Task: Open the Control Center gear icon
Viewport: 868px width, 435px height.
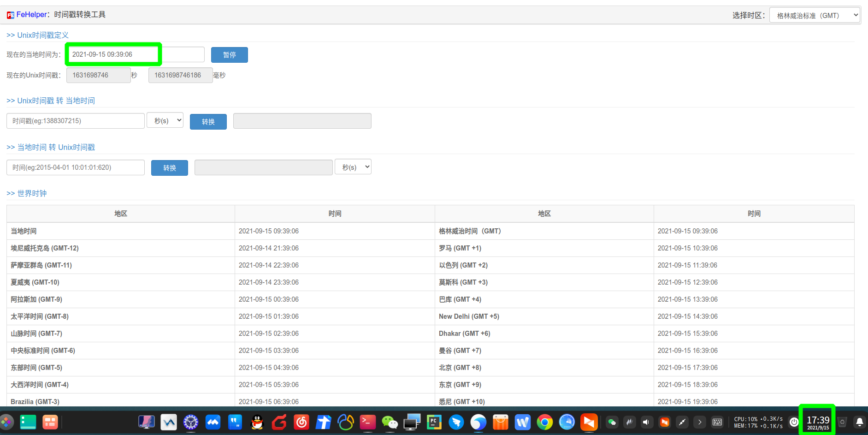Action: 191,422
